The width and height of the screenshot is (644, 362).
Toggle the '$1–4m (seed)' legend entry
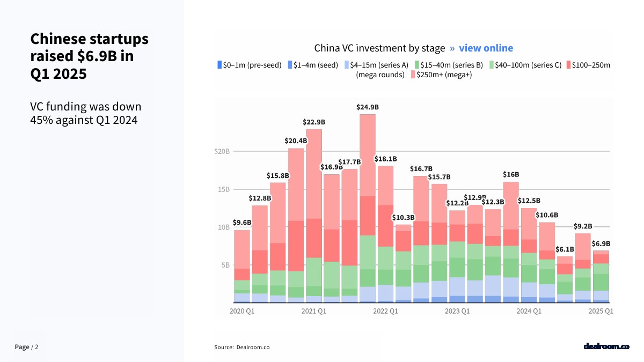click(312, 65)
